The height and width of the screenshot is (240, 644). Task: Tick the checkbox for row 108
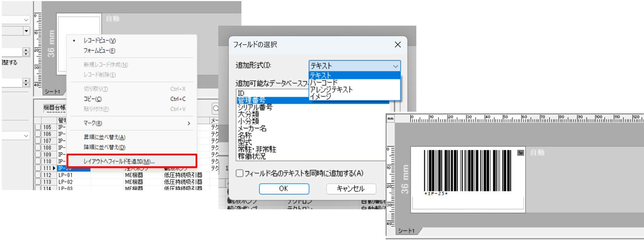click(38, 148)
